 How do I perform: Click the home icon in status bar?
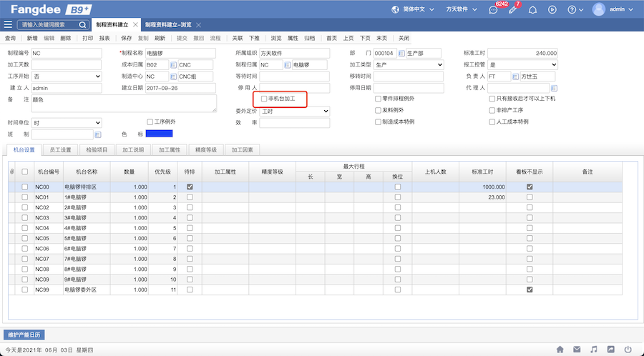pyautogui.click(x=560, y=350)
